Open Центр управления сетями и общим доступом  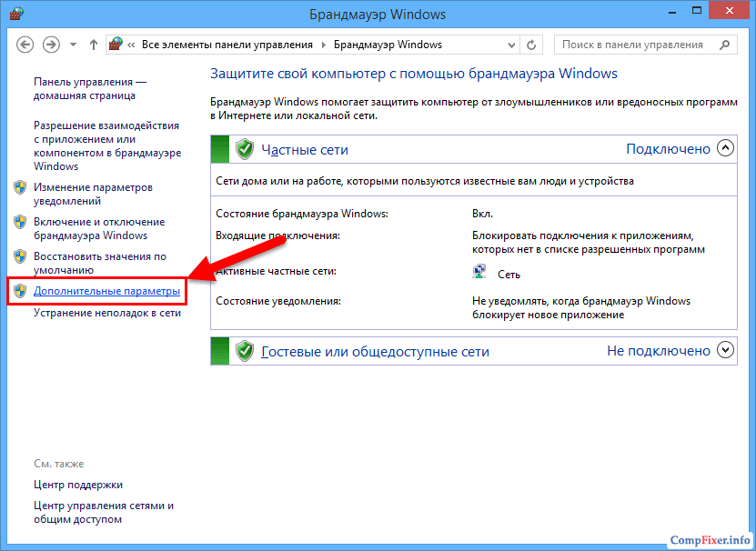click(103, 512)
